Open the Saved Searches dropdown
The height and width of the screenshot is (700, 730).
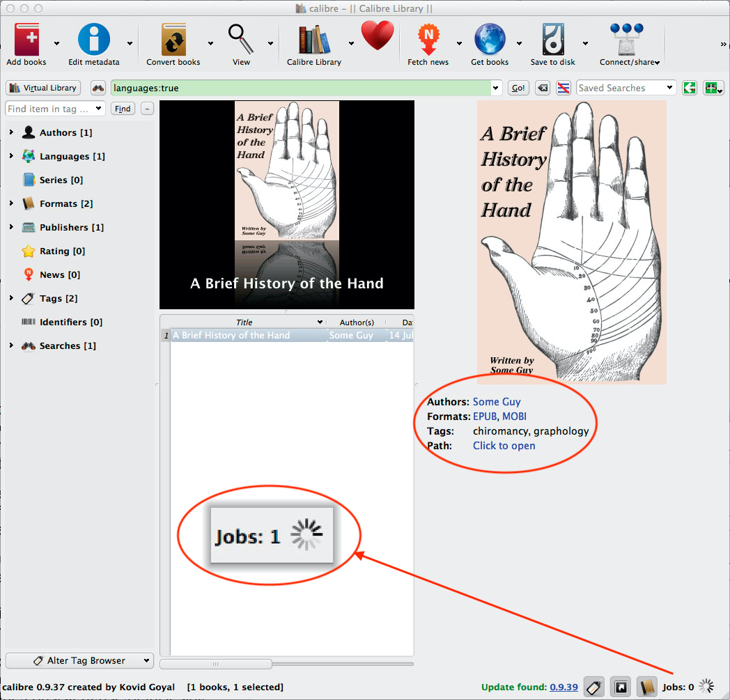tap(625, 88)
